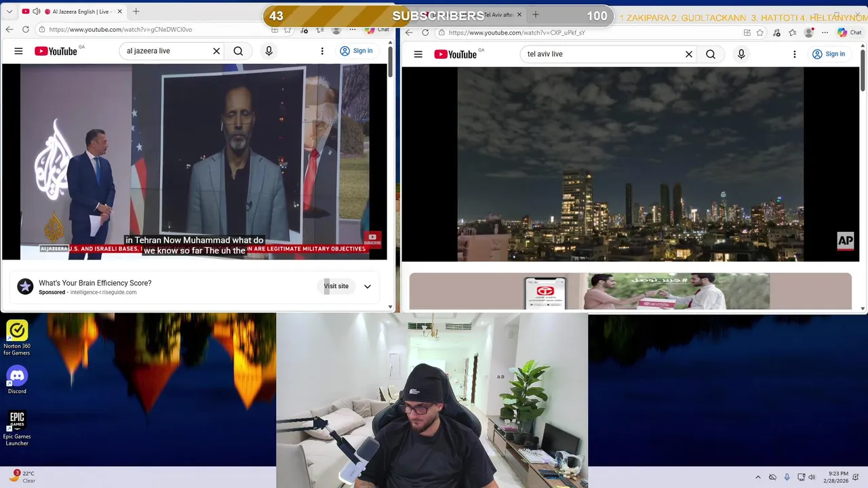Run search for 'al jazeera live'

tap(238, 51)
